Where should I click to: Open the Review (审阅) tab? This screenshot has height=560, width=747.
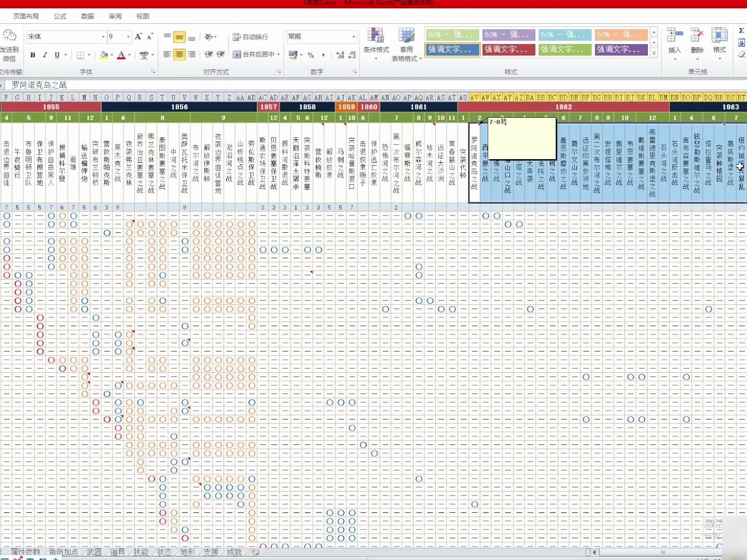pyautogui.click(x=115, y=16)
